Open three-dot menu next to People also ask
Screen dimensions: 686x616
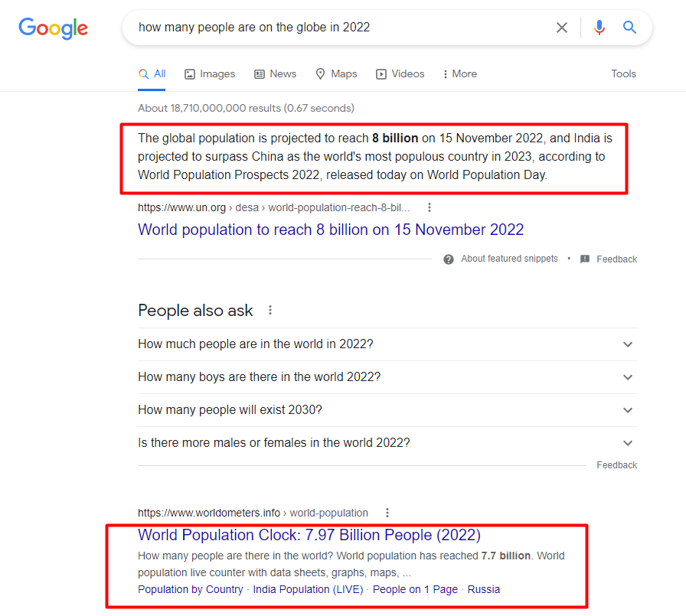(270, 310)
